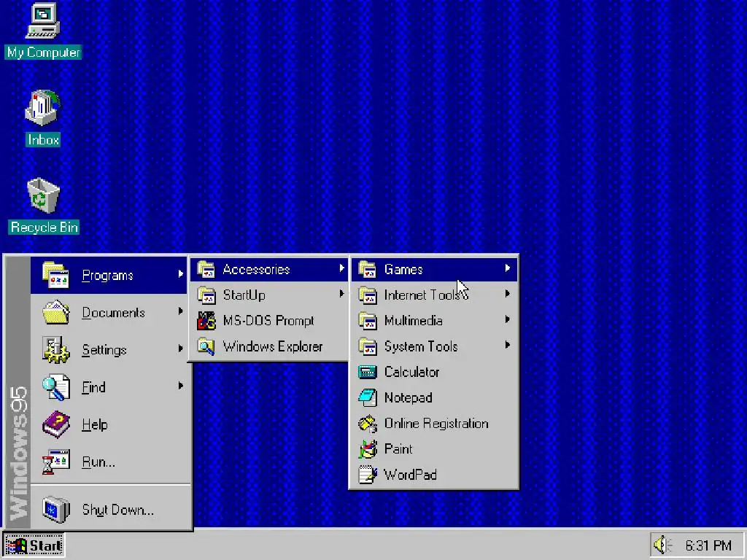Expand the Multimedia submenu arrow
Screen dimensions: 747x560
(508, 319)
